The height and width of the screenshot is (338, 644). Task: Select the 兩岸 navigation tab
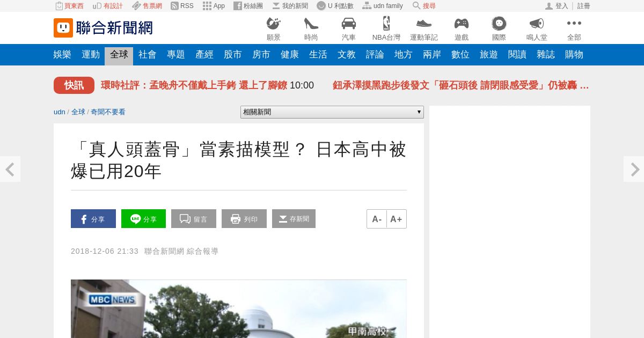(432, 55)
